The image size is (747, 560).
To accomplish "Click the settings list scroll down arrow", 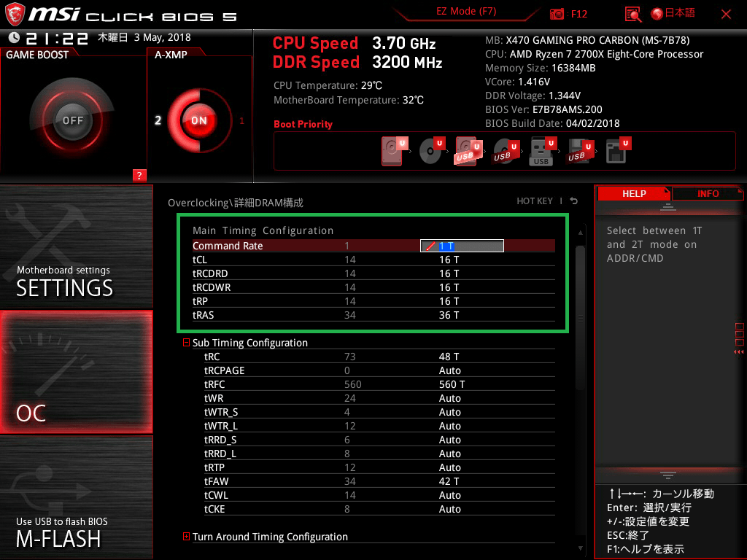I will (x=580, y=548).
